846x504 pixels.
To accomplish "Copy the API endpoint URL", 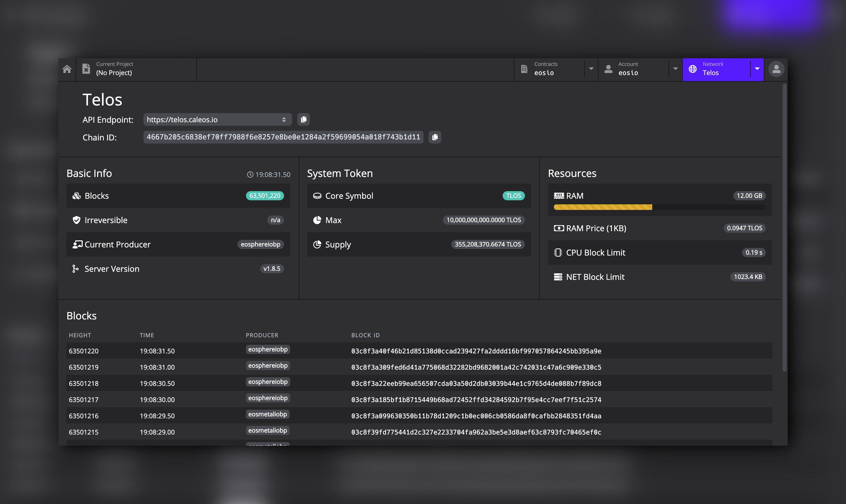I will [303, 119].
